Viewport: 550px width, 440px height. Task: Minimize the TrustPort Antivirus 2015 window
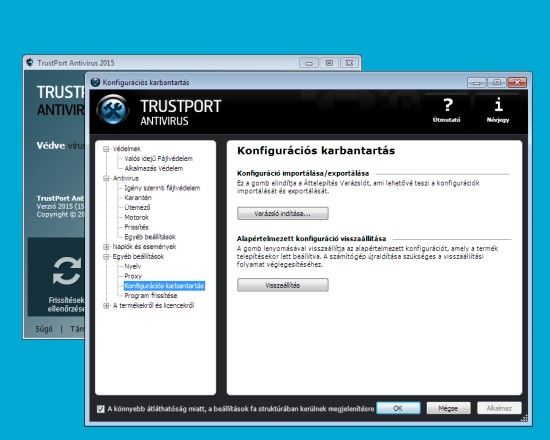(x=309, y=63)
